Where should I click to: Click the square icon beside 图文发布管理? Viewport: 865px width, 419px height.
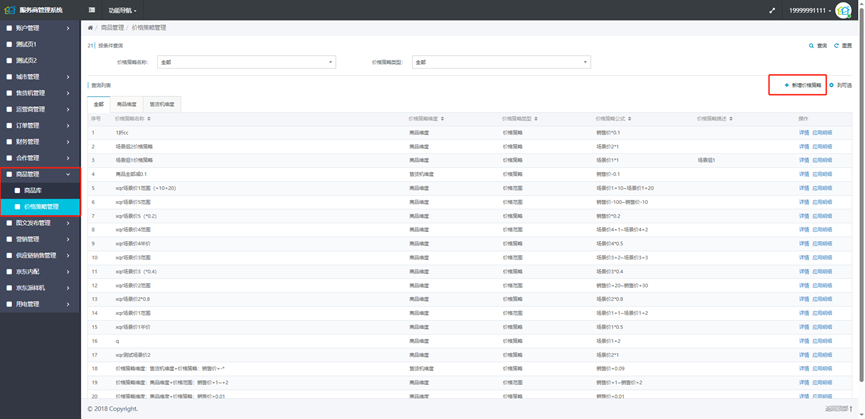tap(9, 223)
